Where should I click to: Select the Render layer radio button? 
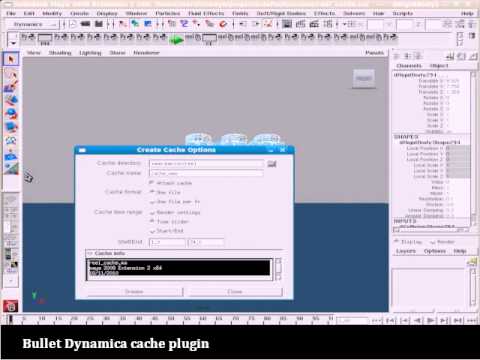[x=432, y=242]
